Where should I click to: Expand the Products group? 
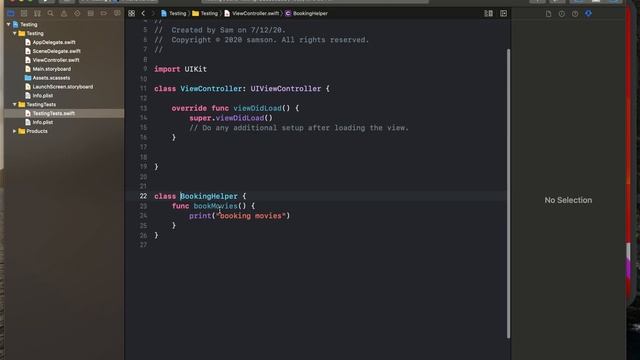point(15,131)
